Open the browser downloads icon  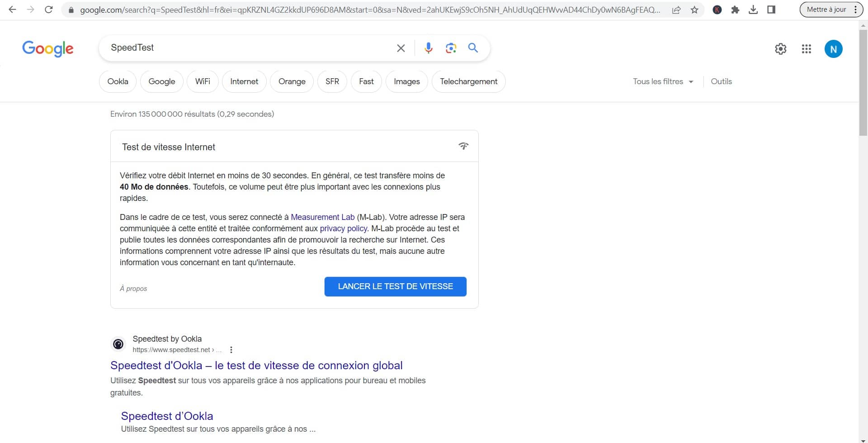pyautogui.click(x=753, y=10)
